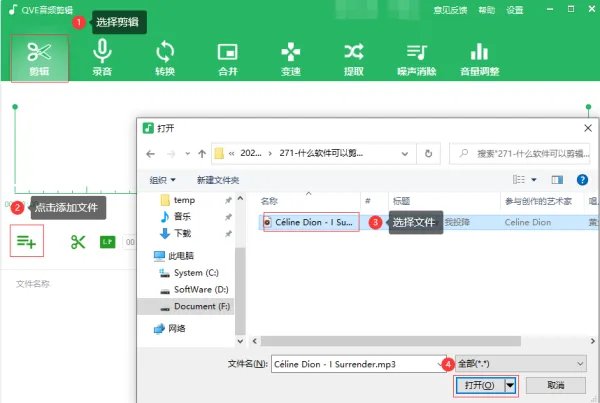Select 下载 downloads in sidebar
Viewport: 600px width, 403px height.
click(x=182, y=233)
